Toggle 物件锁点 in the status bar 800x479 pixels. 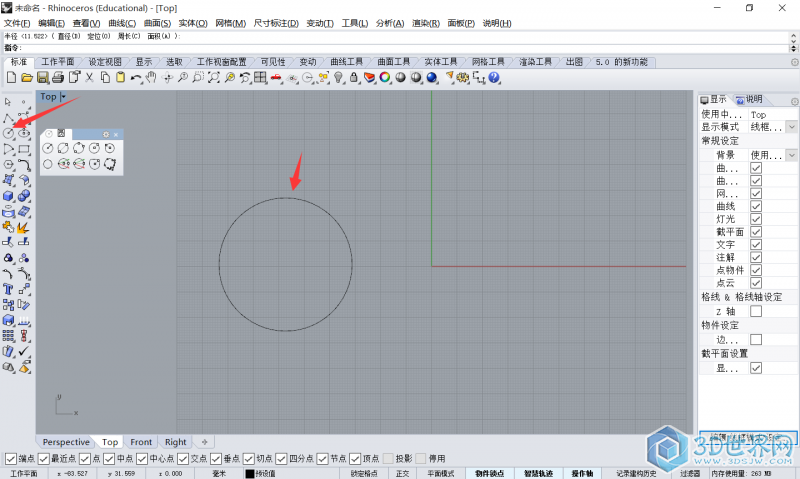(x=490, y=473)
